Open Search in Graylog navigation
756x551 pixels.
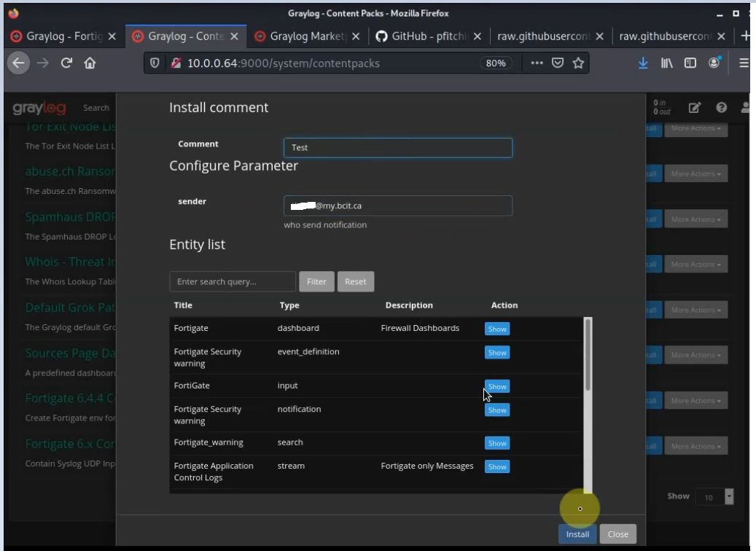(x=96, y=108)
